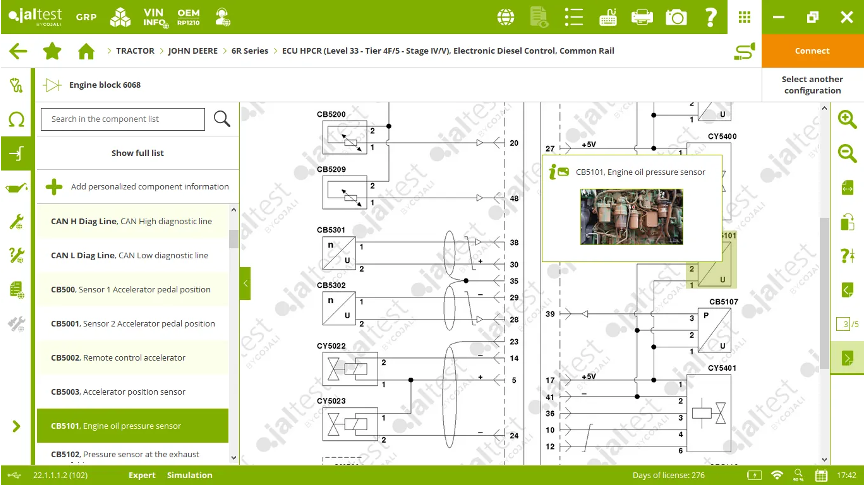Click the component list search field
This screenshot has width=864, height=486.
(122, 119)
